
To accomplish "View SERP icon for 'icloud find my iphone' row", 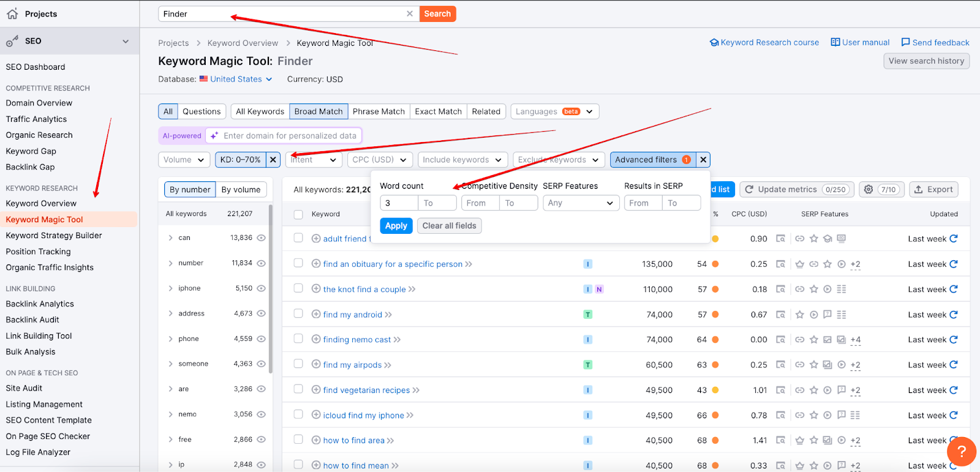I will click(x=780, y=415).
